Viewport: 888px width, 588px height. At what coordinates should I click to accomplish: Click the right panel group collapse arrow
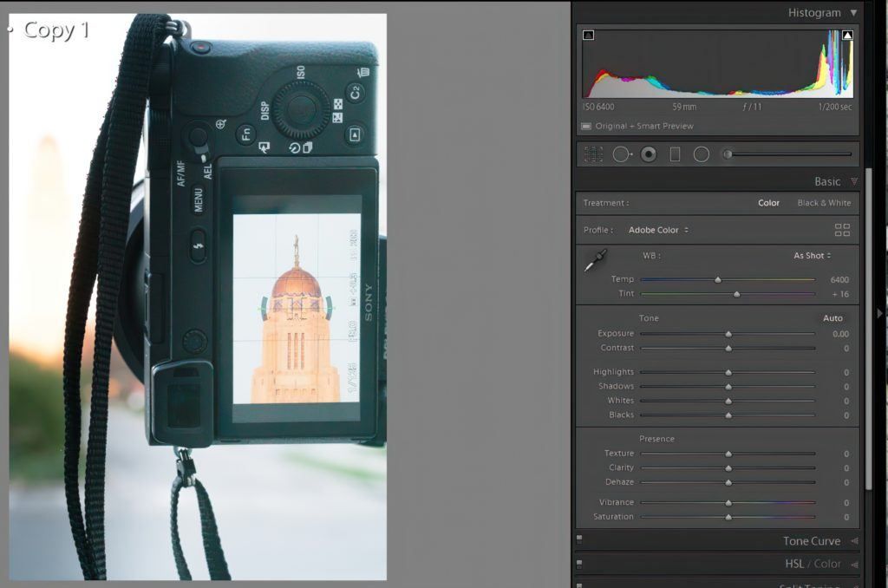[879, 313]
